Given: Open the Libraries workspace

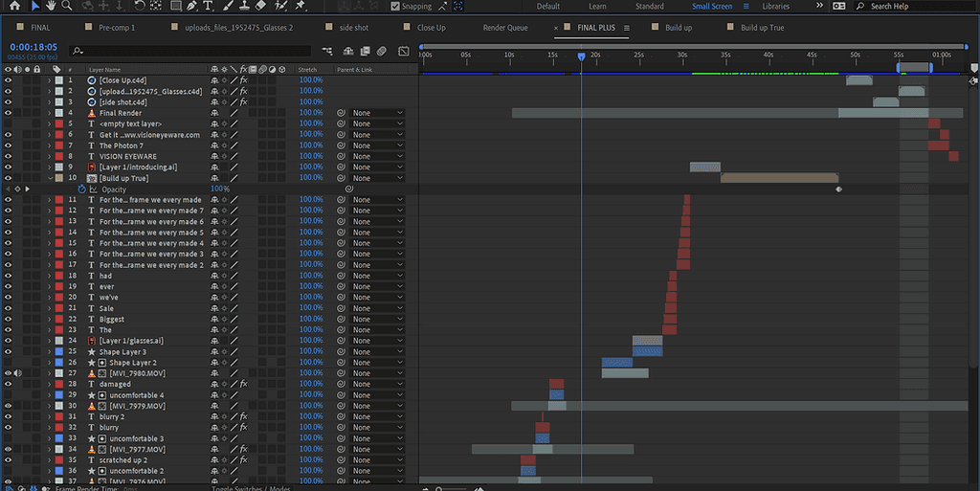Looking at the screenshot, I should coord(775,7).
